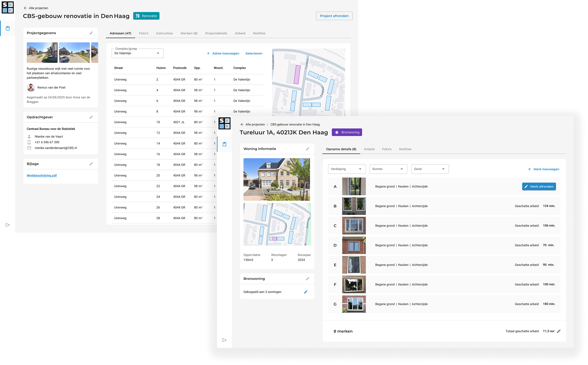
Task: Click the blue pencil beside Gekoppeld aan 3 woningen
Action: click(306, 292)
